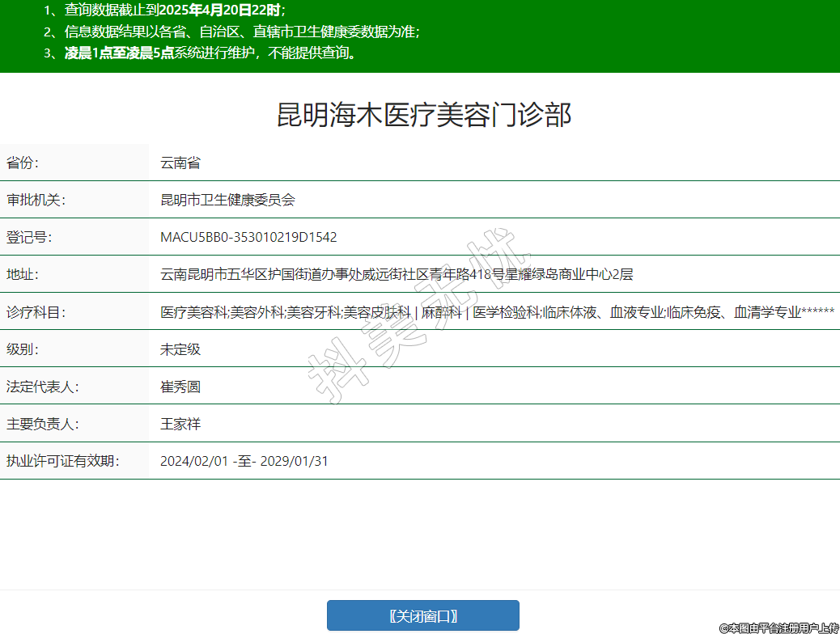
Task: Click the maintenance notice mentioning 凌晨1点至凌晨5点
Action: 210,53
